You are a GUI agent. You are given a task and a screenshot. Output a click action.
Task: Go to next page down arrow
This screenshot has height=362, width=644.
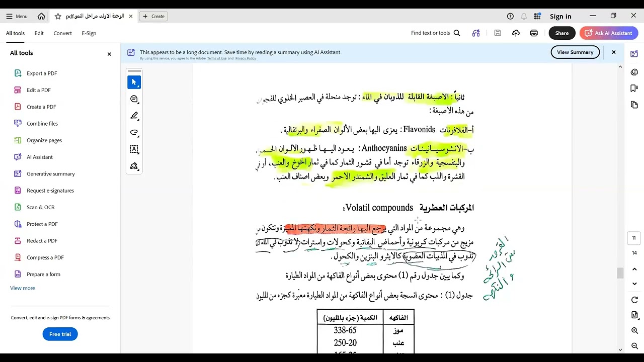click(x=634, y=284)
